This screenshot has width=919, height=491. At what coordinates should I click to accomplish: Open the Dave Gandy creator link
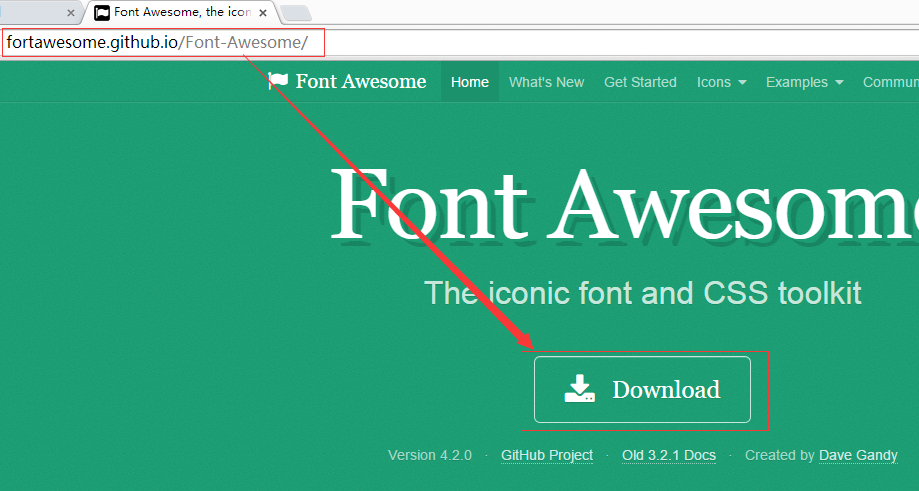pos(858,455)
